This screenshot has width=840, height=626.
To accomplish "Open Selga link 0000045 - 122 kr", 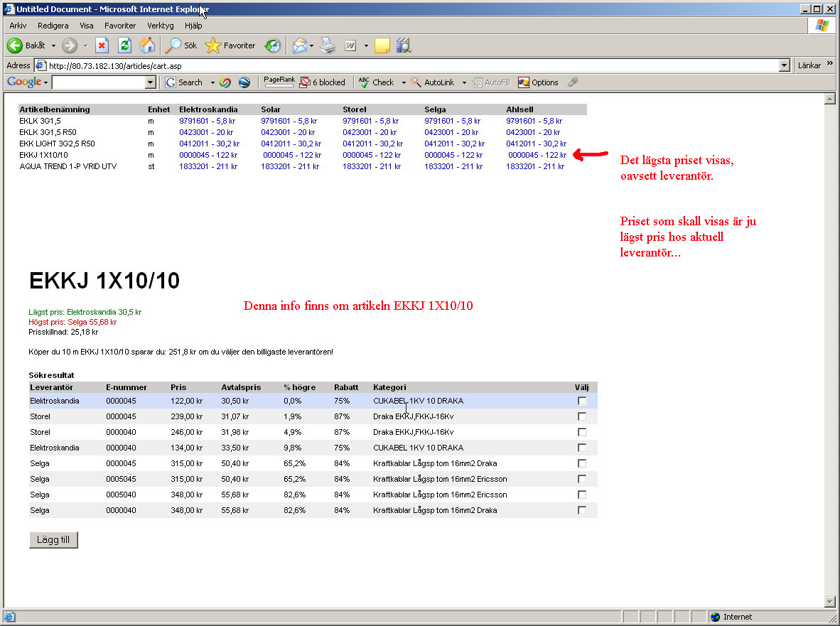I will 453,156.
